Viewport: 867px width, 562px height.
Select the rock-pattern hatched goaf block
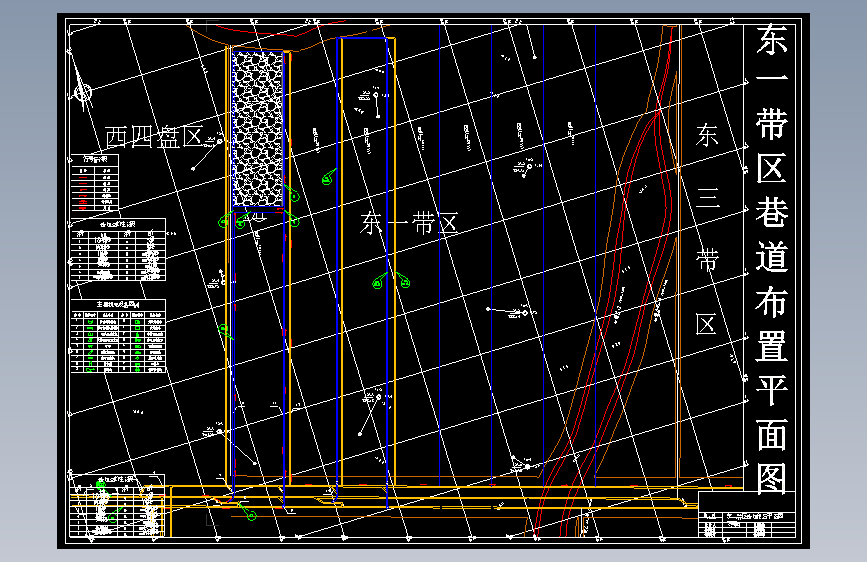click(x=258, y=129)
